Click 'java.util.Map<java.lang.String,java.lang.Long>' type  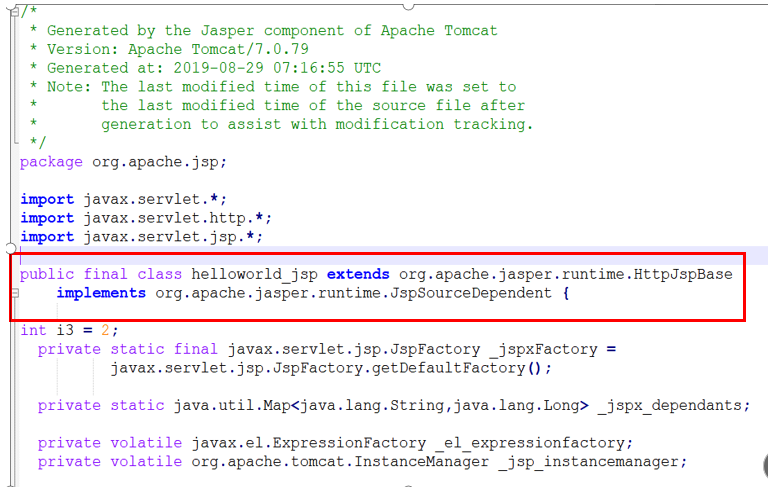tap(381, 406)
